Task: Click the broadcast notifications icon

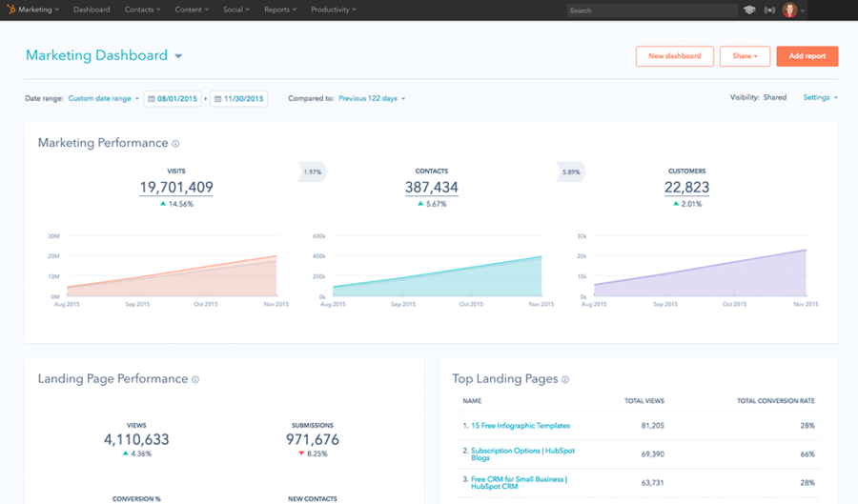Action: [x=769, y=10]
